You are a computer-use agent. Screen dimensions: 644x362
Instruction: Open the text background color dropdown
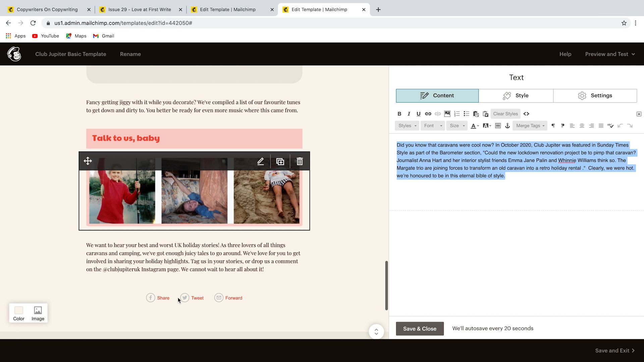click(x=487, y=126)
